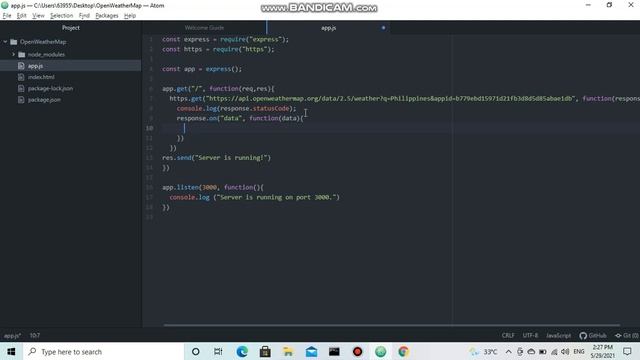Launch Microsoft Edge from taskbar
Viewport: 640px width, 360px height.
(x=242, y=351)
